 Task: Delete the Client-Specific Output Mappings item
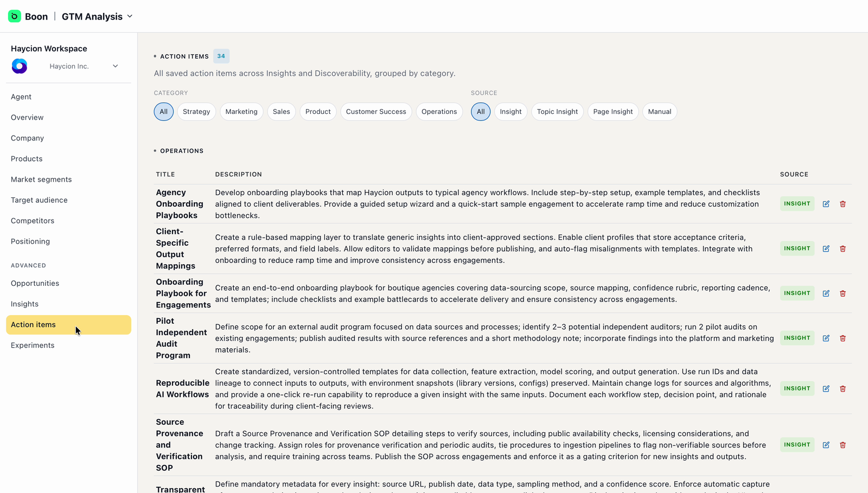click(843, 248)
